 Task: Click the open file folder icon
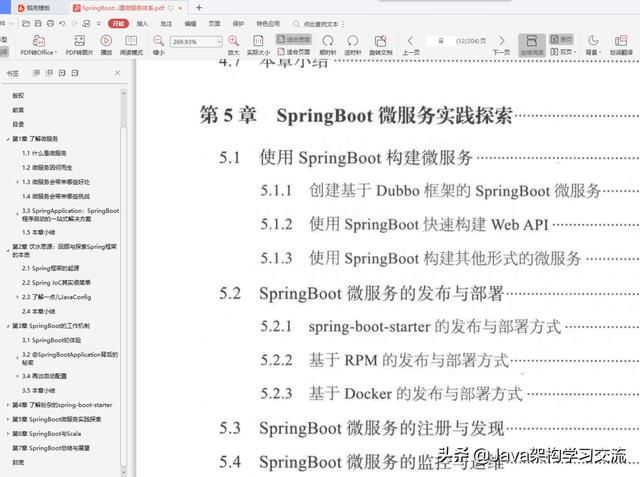point(26,24)
